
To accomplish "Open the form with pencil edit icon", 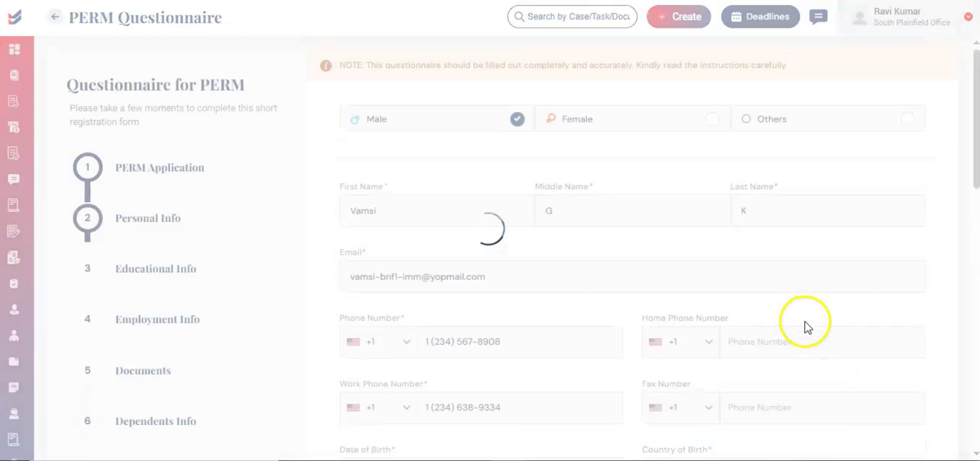I will [x=13, y=231].
